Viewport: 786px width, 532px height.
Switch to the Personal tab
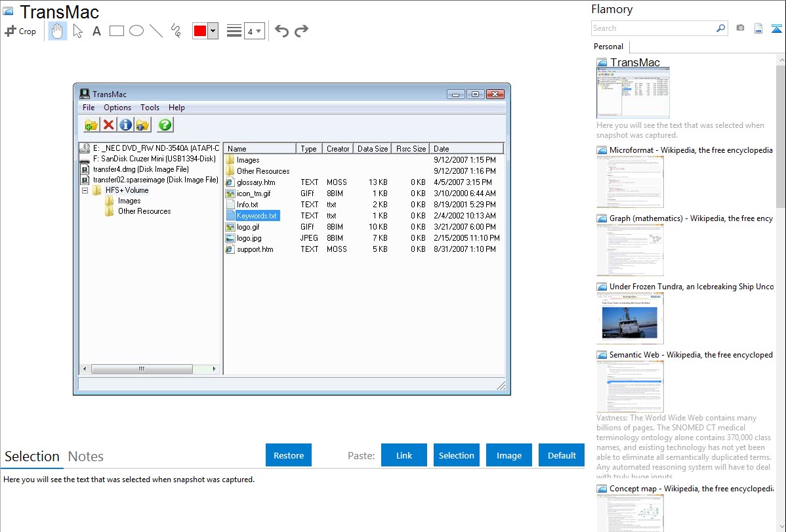point(609,47)
